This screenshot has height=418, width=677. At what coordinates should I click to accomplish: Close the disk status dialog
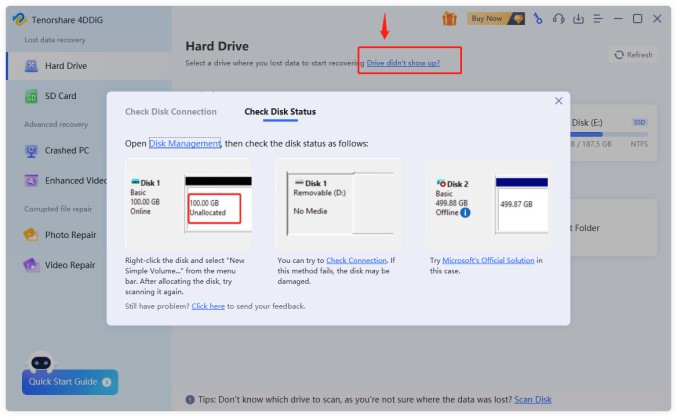coord(558,101)
